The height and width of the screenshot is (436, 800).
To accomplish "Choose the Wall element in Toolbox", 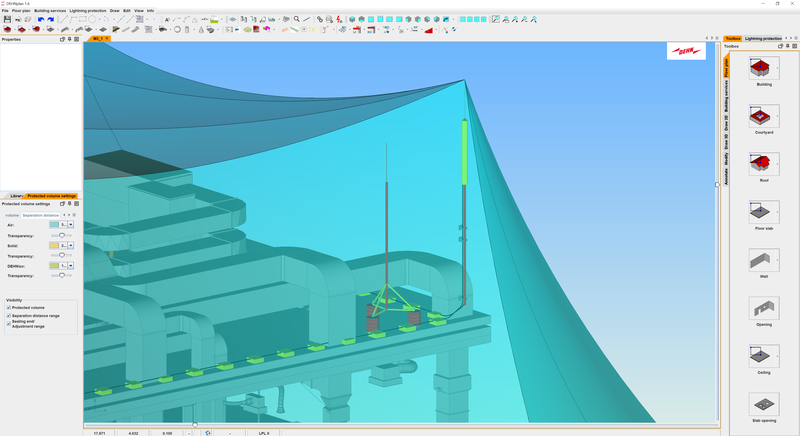I will (x=763, y=259).
